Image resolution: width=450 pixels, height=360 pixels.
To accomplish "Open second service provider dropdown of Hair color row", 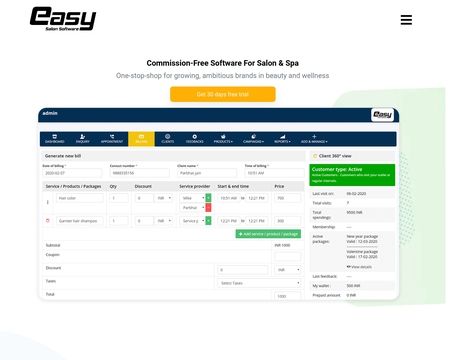I will 193,208.
